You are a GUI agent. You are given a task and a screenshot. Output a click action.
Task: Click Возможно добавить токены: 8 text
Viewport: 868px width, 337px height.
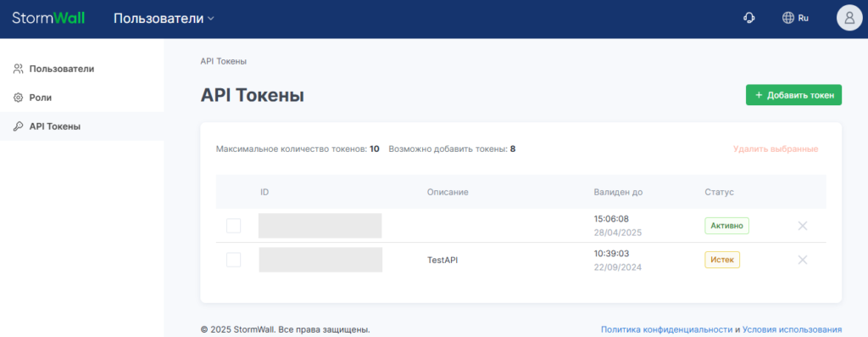point(453,149)
